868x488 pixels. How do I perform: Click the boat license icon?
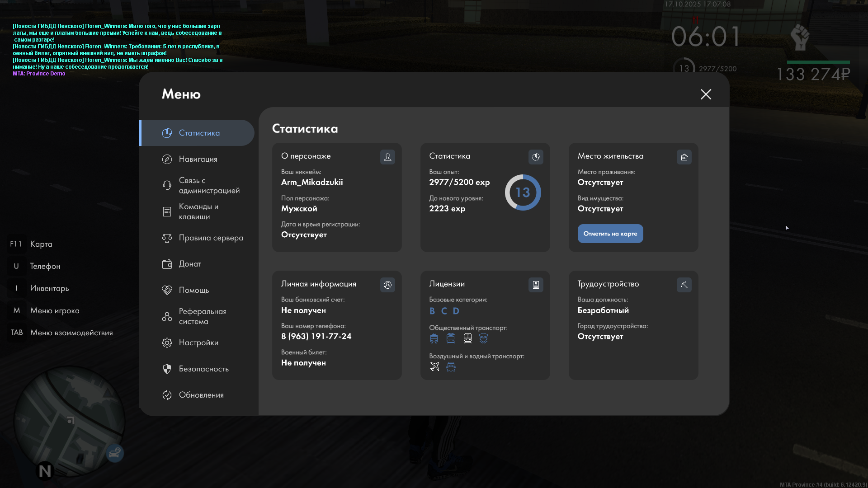click(451, 366)
